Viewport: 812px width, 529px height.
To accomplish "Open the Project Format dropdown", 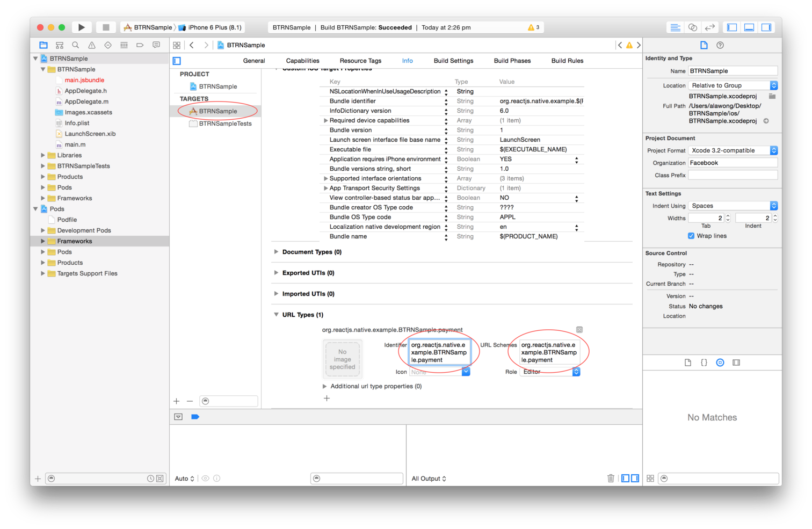I will coord(733,150).
